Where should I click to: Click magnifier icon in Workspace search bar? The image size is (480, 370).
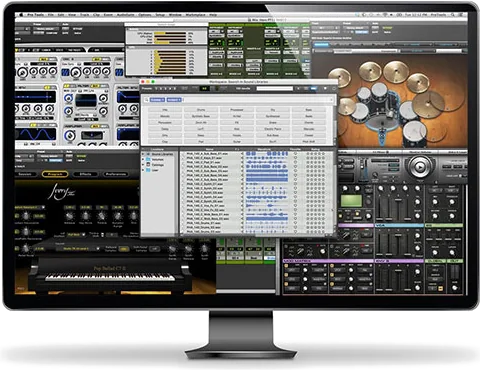pyautogui.click(x=146, y=100)
